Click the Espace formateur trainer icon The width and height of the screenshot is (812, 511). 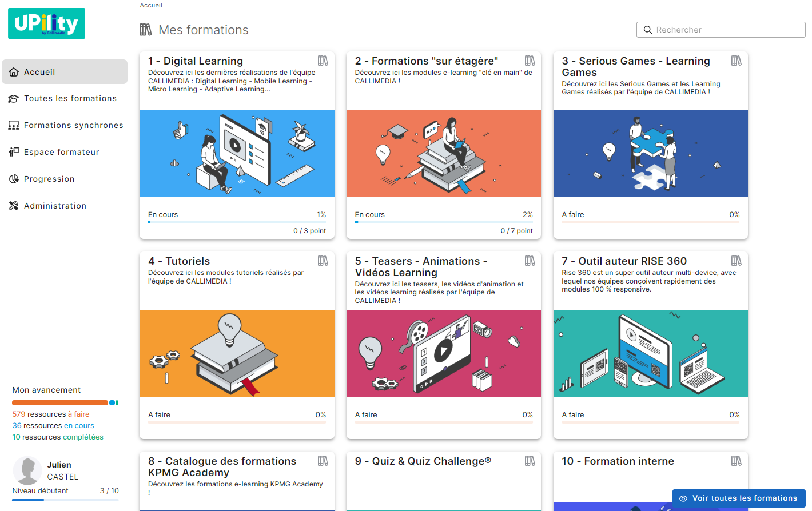(x=14, y=152)
